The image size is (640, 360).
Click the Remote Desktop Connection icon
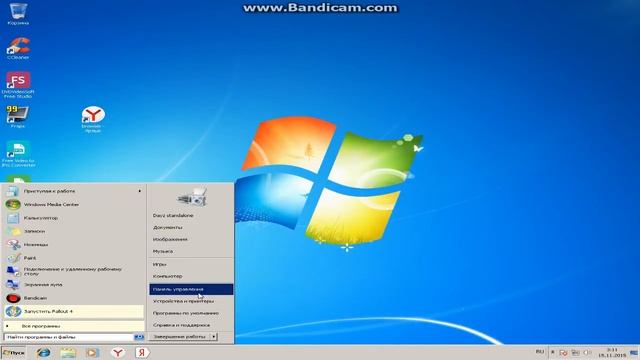point(13,271)
